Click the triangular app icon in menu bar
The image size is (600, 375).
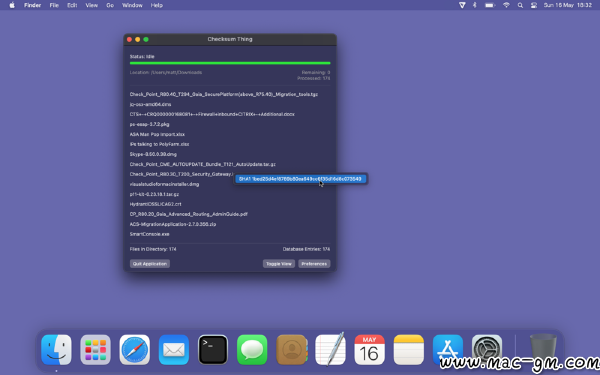coord(462,5)
